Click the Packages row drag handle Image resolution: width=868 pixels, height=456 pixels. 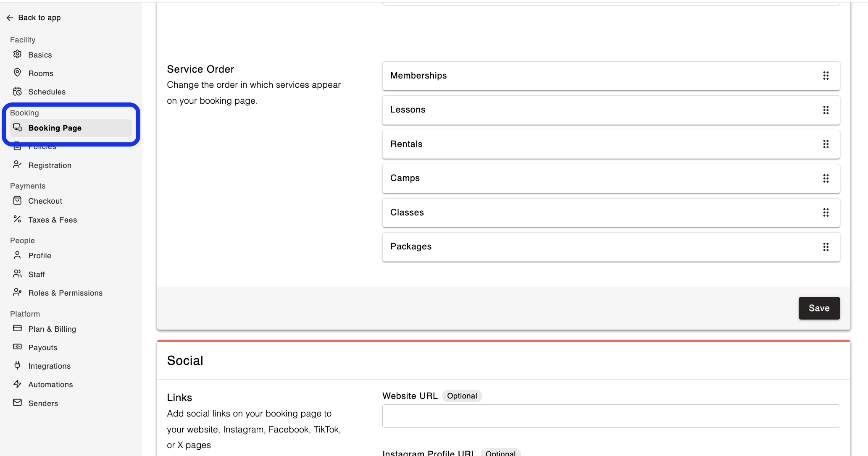pos(826,247)
